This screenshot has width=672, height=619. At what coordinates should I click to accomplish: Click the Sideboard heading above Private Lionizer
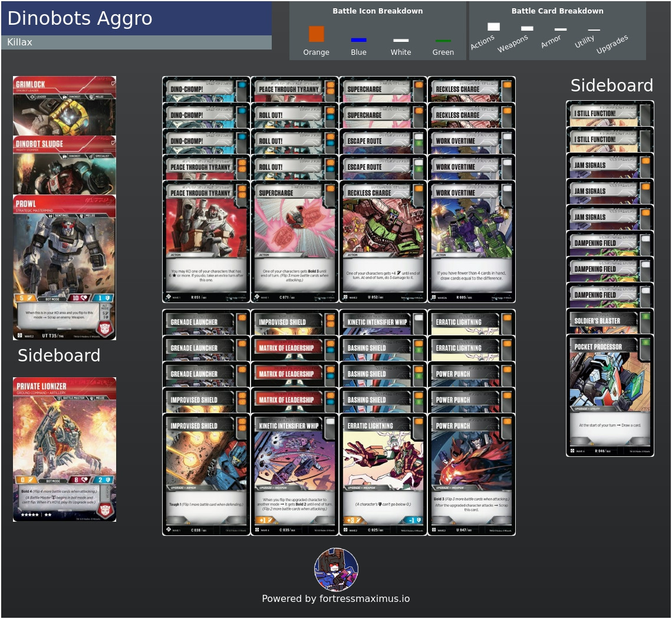click(59, 355)
